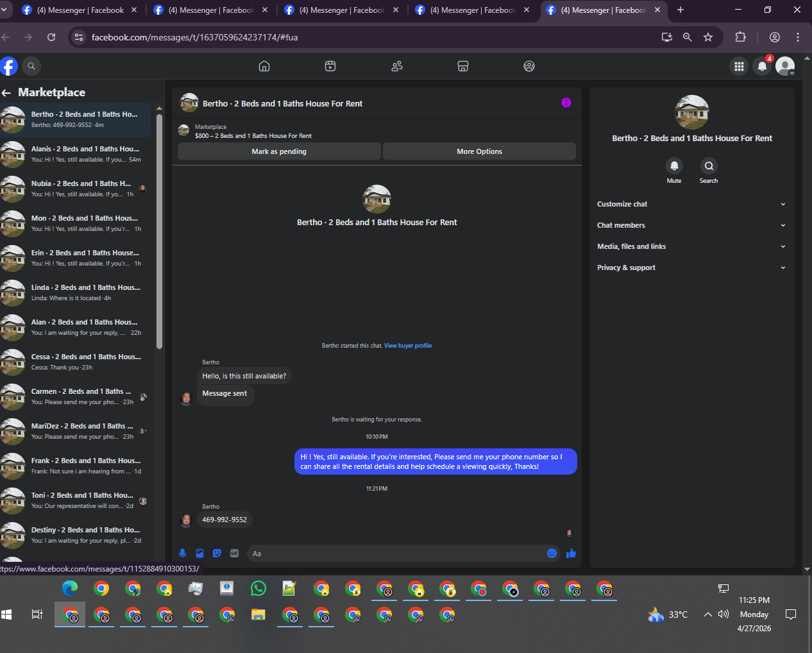Open the MariDez conversation
Image resolution: width=812 pixels, height=653 pixels.
pos(76,431)
